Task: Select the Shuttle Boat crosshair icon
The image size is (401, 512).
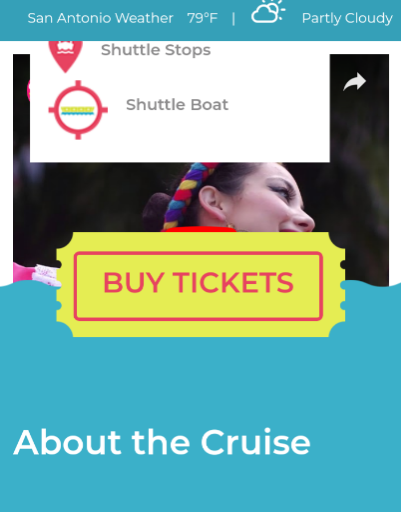Action: (x=78, y=110)
